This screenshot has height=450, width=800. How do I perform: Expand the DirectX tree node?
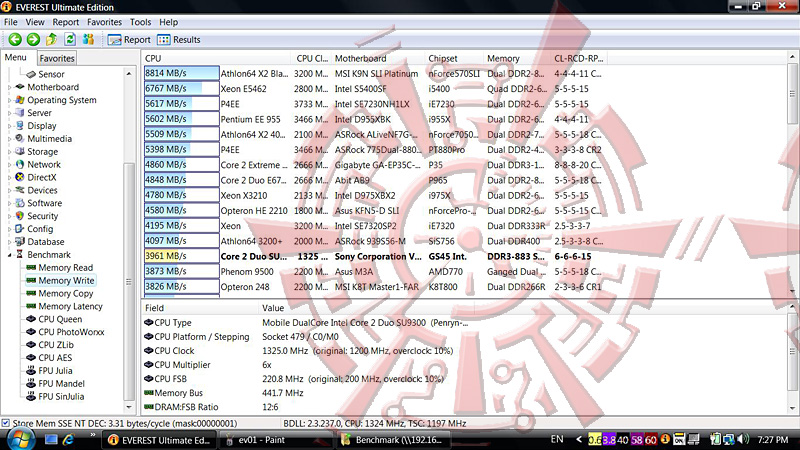[9, 178]
